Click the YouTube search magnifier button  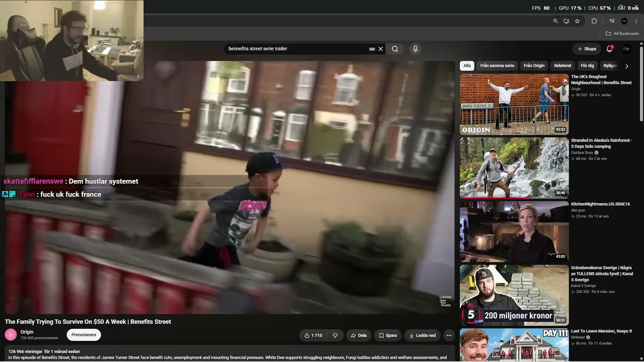click(395, 49)
